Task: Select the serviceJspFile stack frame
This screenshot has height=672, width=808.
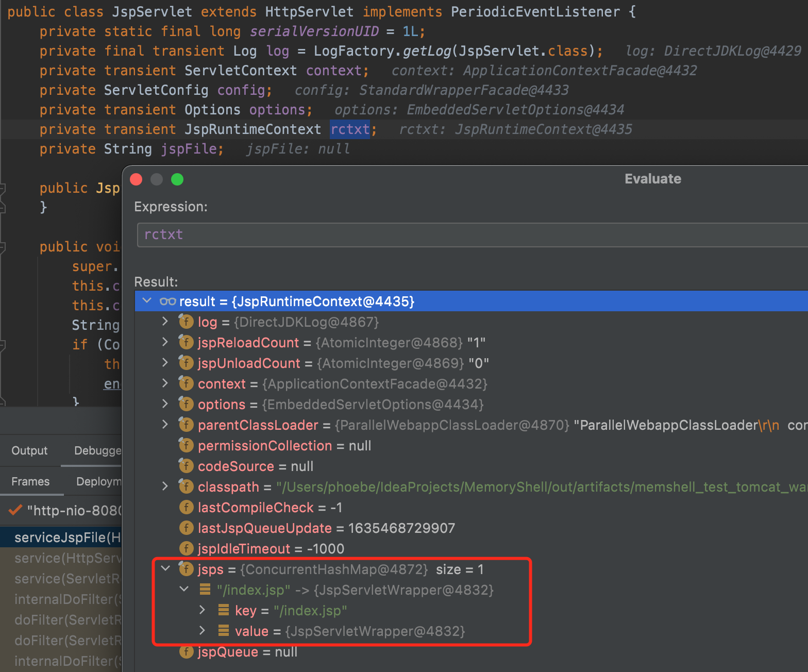Action: [61, 537]
